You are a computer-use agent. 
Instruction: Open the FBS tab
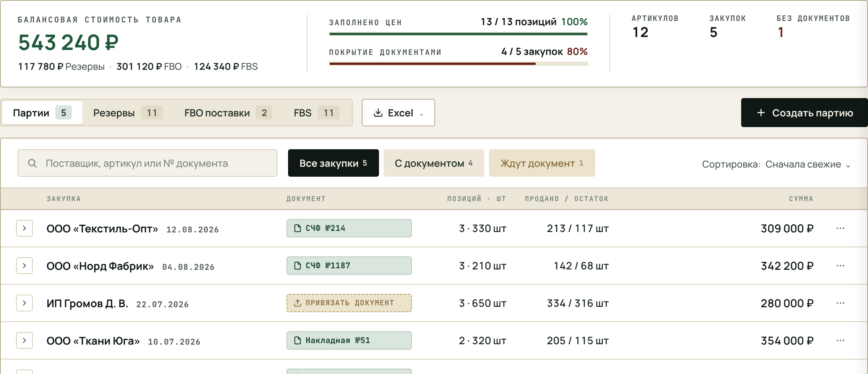click(316, 113)
